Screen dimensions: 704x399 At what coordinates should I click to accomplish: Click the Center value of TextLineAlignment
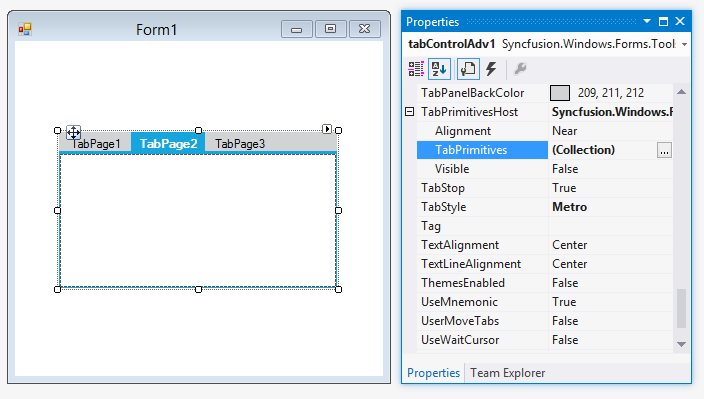[569, 264]
